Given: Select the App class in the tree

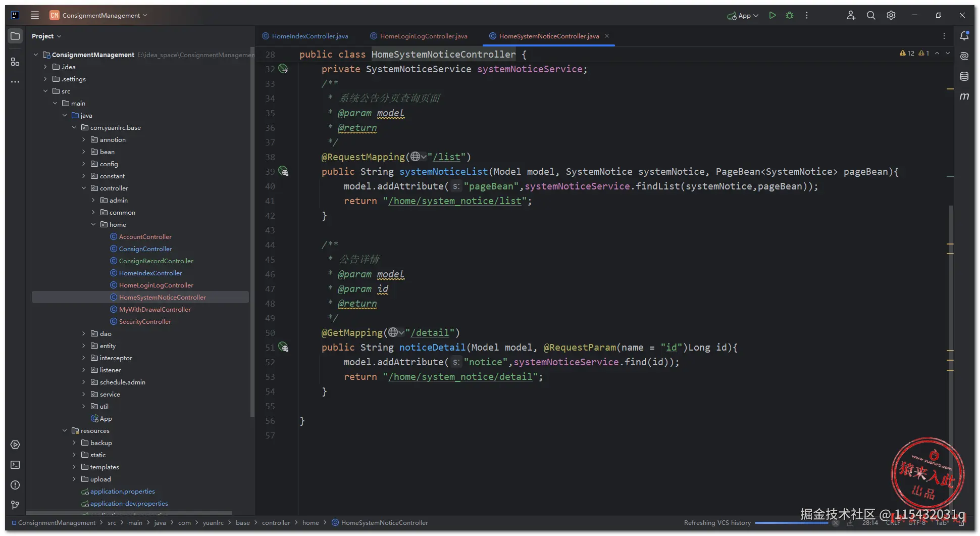Looking at the screenshot, I should point(106,418).
